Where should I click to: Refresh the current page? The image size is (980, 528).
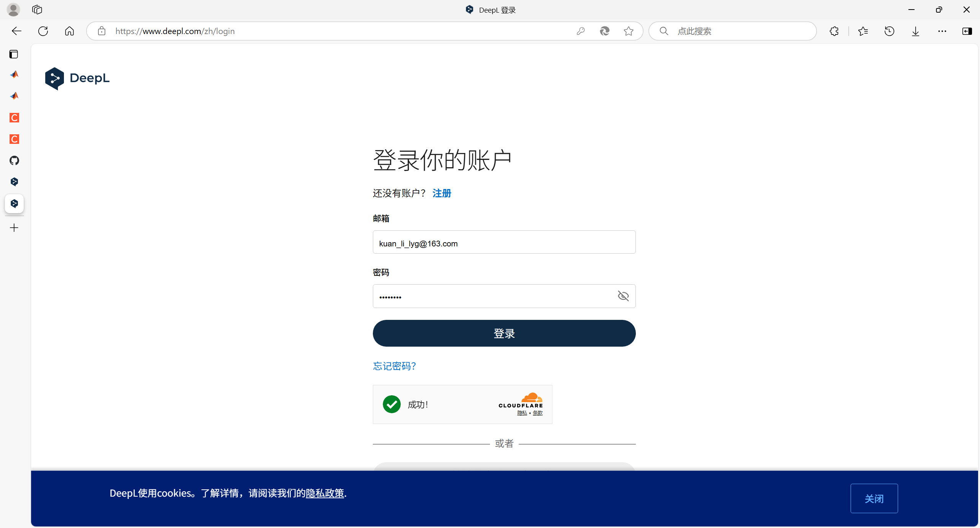(x=43, y=31)
